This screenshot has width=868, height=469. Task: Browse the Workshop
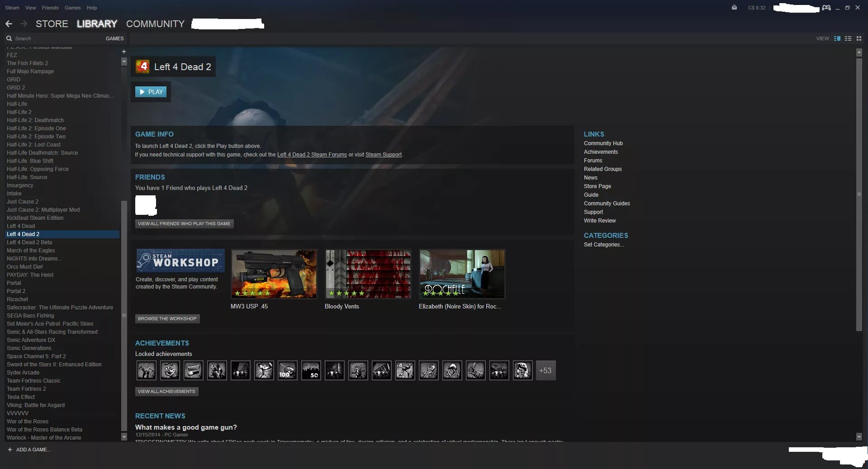click(x=167, y=318)
